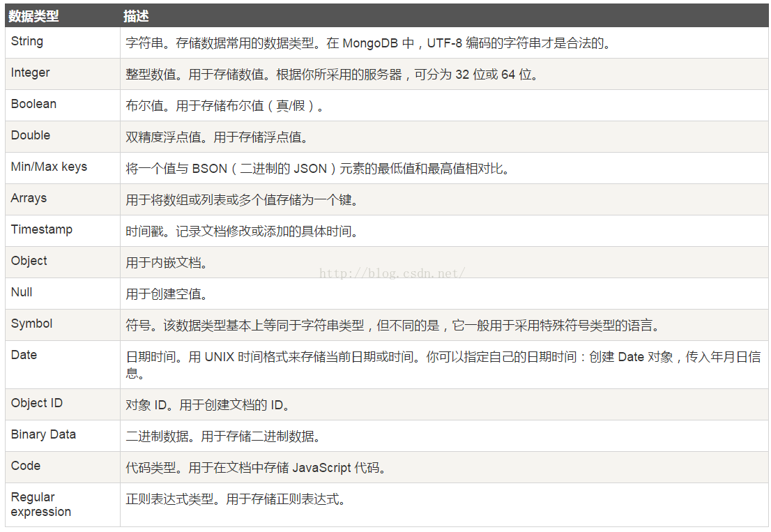The height and width of the screenshot is (532, 771).
Task: Select the String data type cell
Action: tap(63, 43)
